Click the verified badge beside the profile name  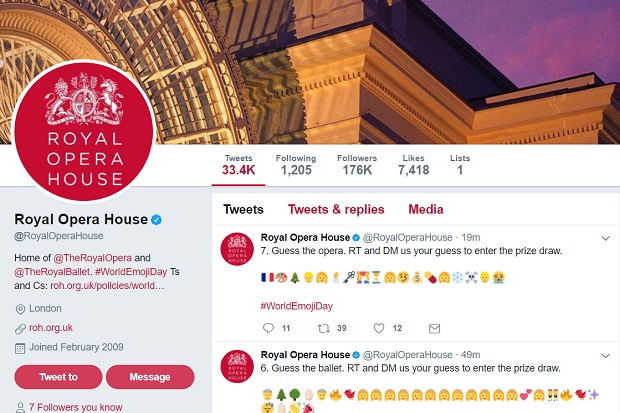click(x=157, y=220)
